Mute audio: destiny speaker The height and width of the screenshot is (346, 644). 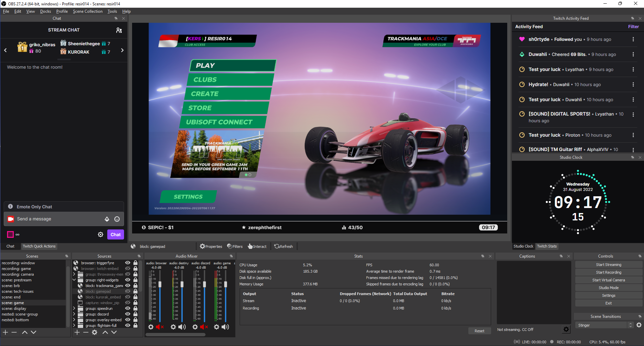point(182,327)
